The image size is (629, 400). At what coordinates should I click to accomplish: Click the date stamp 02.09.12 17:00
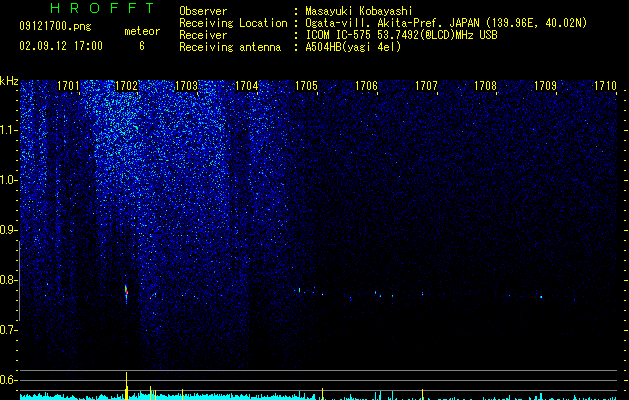61,46
